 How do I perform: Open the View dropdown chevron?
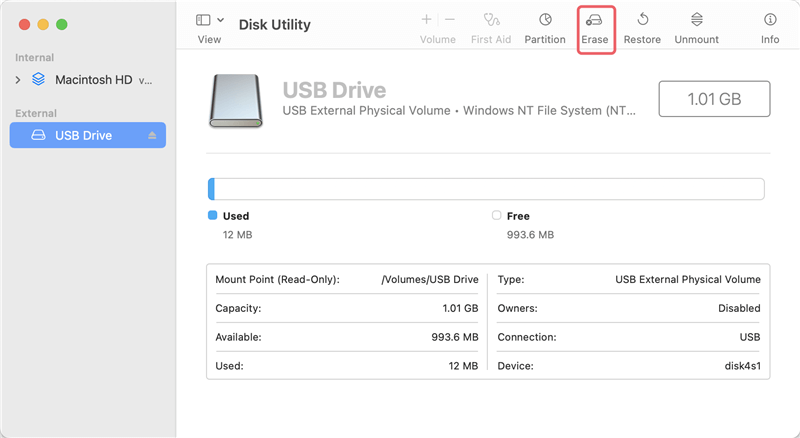[220, 20]
